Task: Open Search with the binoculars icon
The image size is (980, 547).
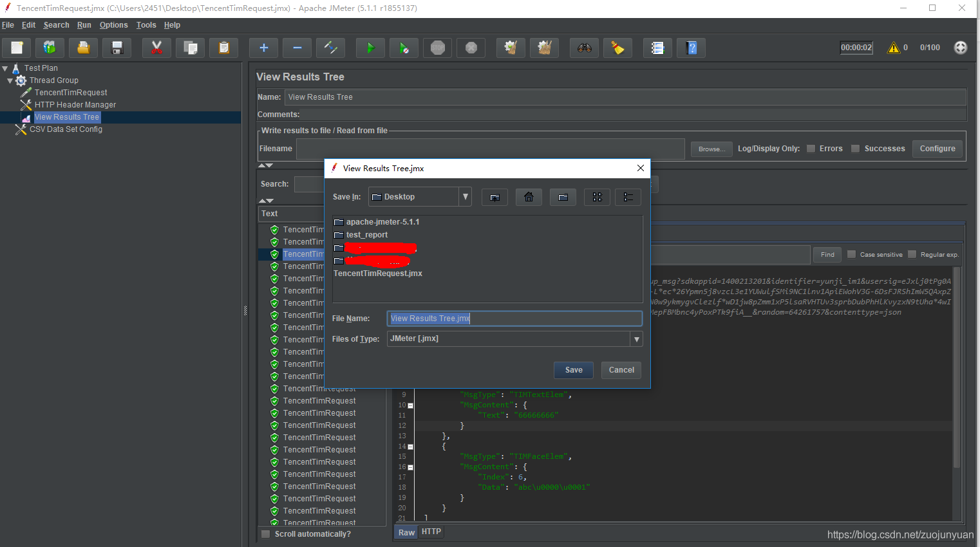Action: pos(584,48)
